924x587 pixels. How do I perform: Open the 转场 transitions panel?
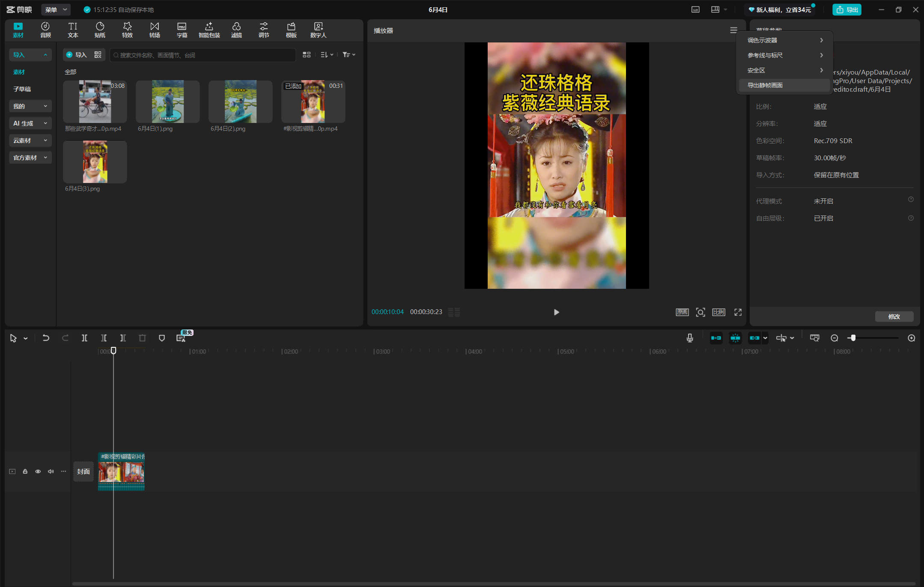tap(155, 30)
